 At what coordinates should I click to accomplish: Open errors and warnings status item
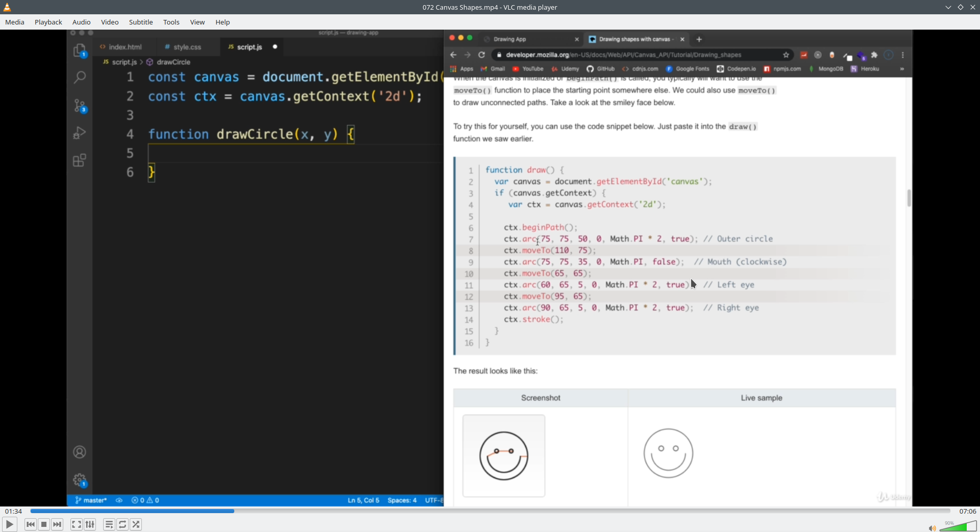145,500
